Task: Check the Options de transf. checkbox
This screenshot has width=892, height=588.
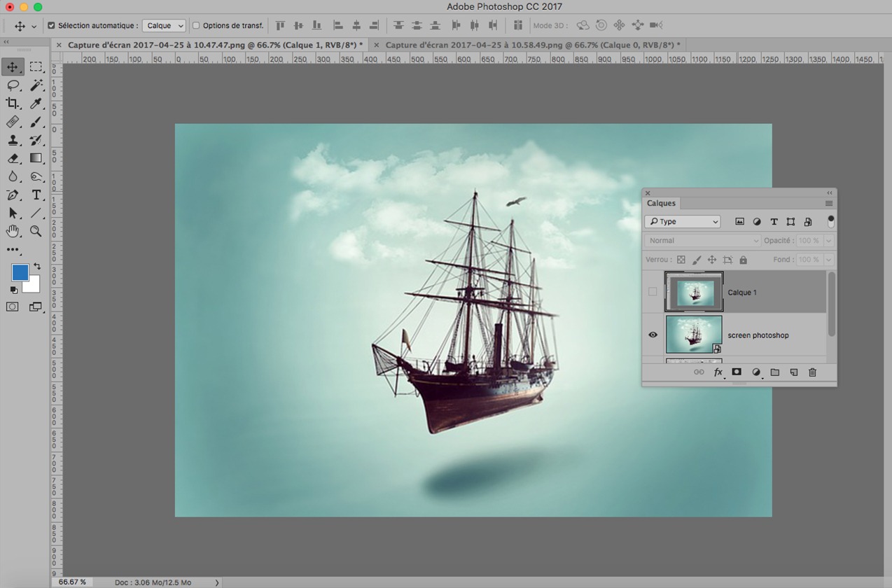Action: pyautogui.click(x=197, y=25)
